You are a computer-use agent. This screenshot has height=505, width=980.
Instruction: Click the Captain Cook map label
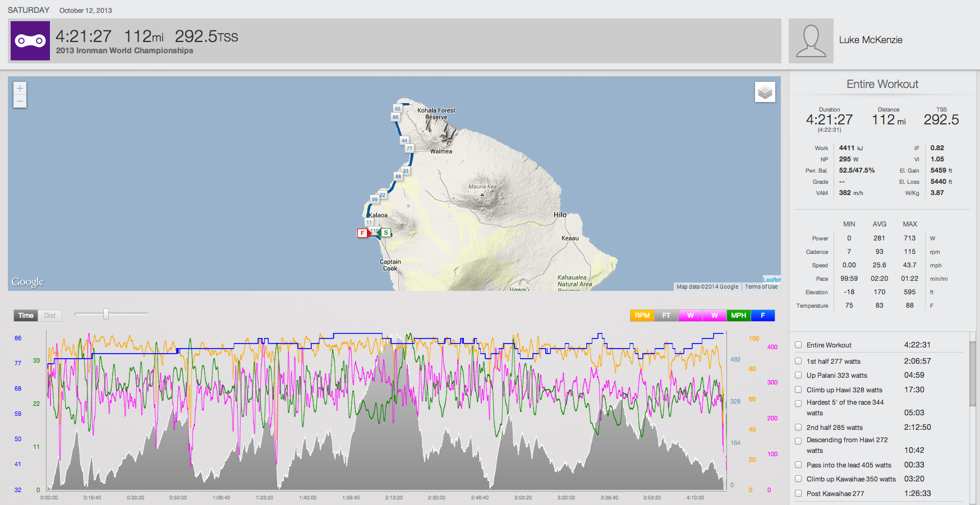pos(390,265)
